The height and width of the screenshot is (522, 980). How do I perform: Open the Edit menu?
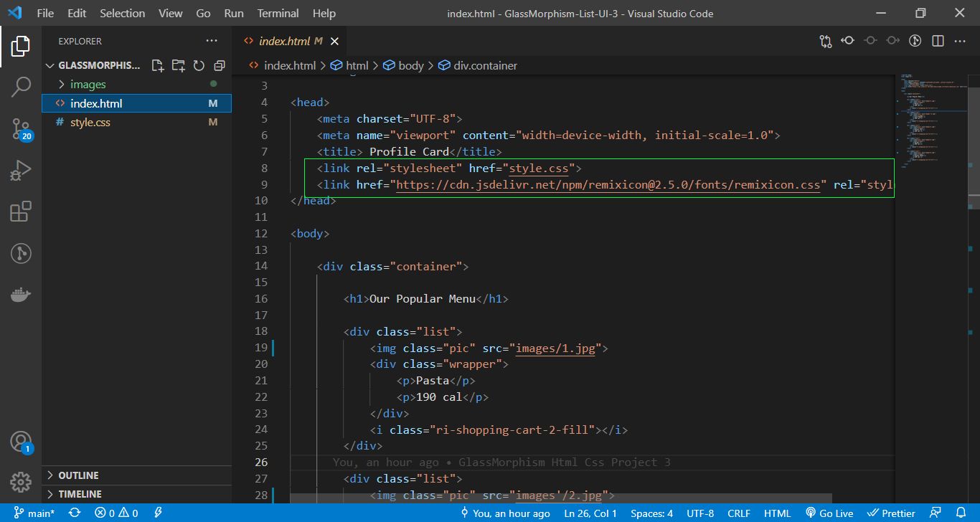click(77, 13)
